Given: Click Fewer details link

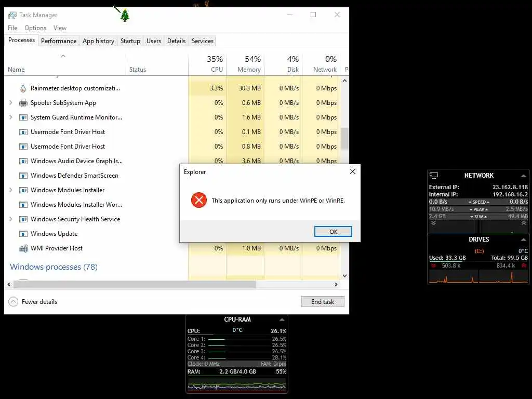Looking at the screenshot, I should tap(39, 302).
